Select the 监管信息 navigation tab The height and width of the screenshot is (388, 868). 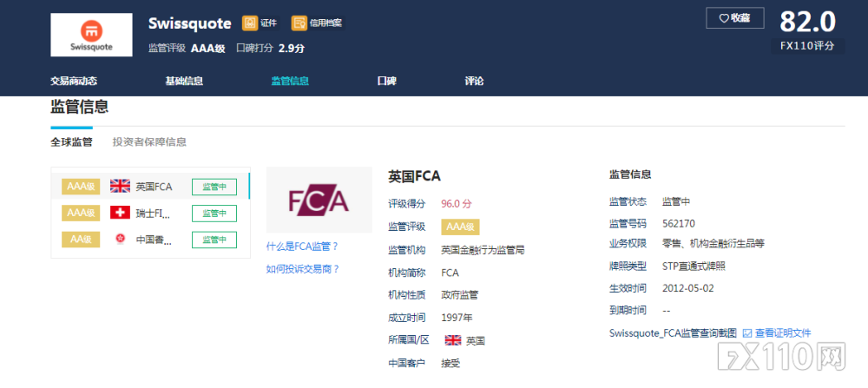(290, 81)
